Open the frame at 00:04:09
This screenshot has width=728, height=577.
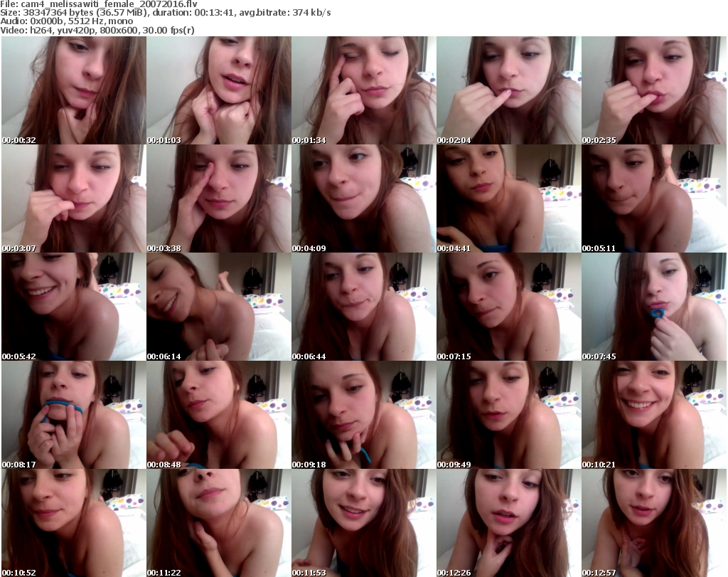(364, 198)
